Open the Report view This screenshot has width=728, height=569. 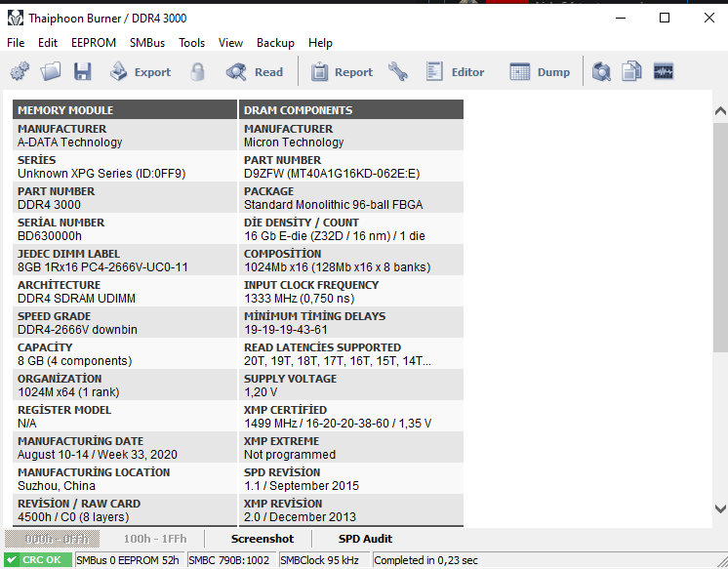click(342, 72)
